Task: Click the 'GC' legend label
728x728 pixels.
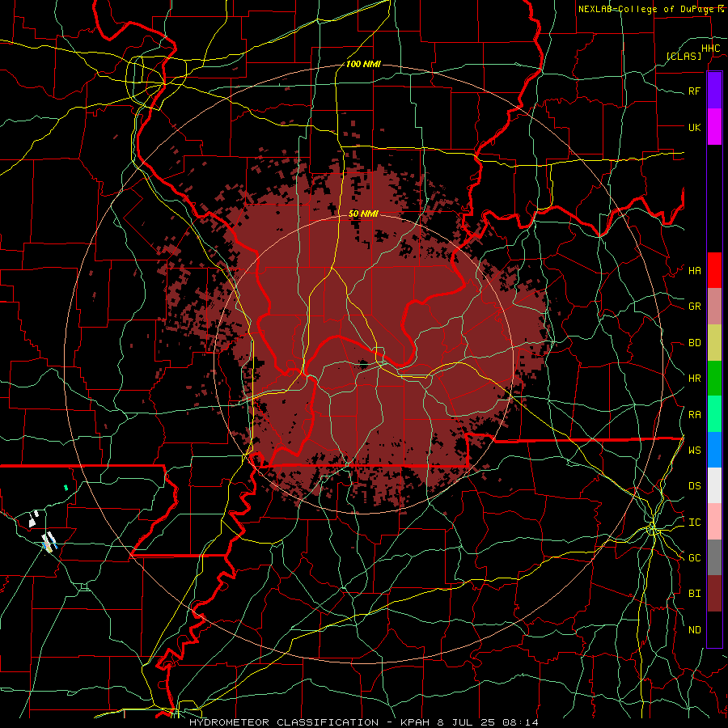Action: click(694, 558)
